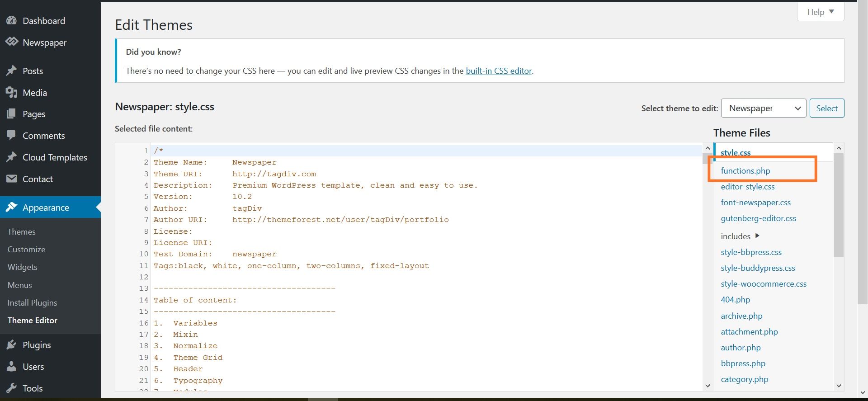Open the Select theme to edit dropdown
The image size is (868, 401).
[764, 108]
